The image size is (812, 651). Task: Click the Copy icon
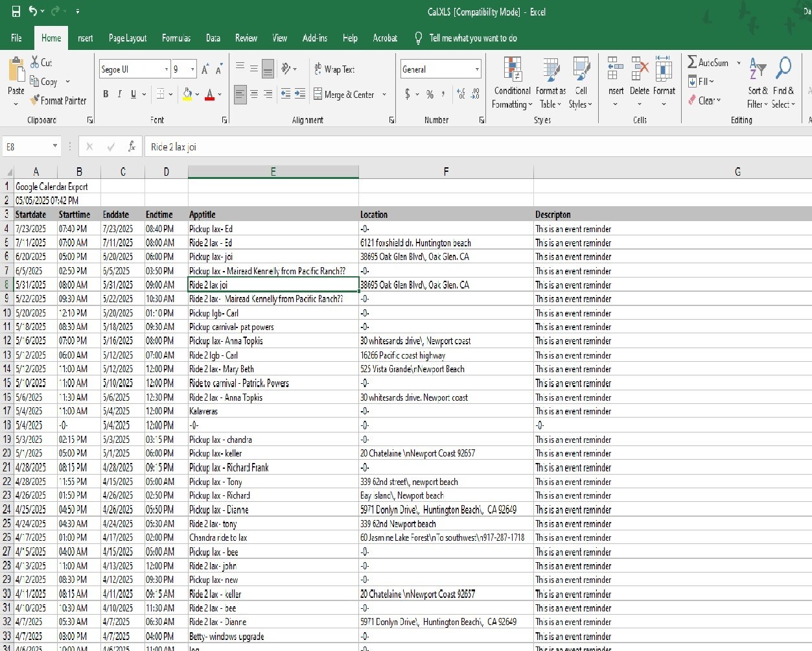[x=35, y=82]
